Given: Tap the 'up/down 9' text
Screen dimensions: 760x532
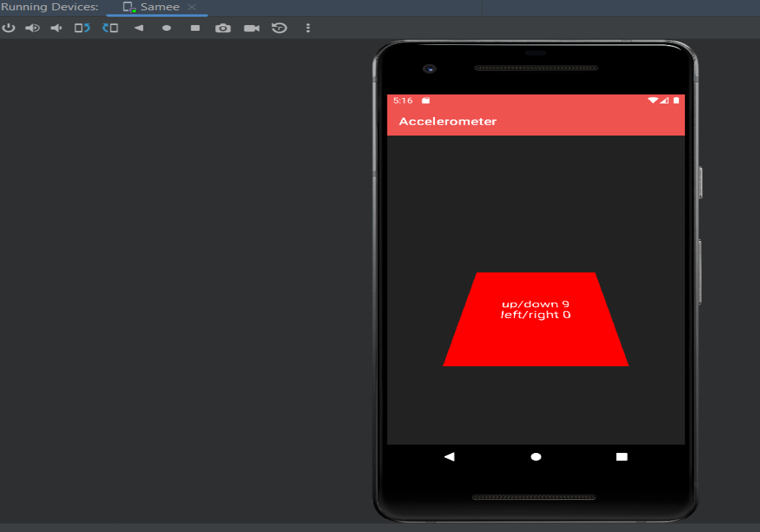Looking at the screenshot, I should coord(536,304).
